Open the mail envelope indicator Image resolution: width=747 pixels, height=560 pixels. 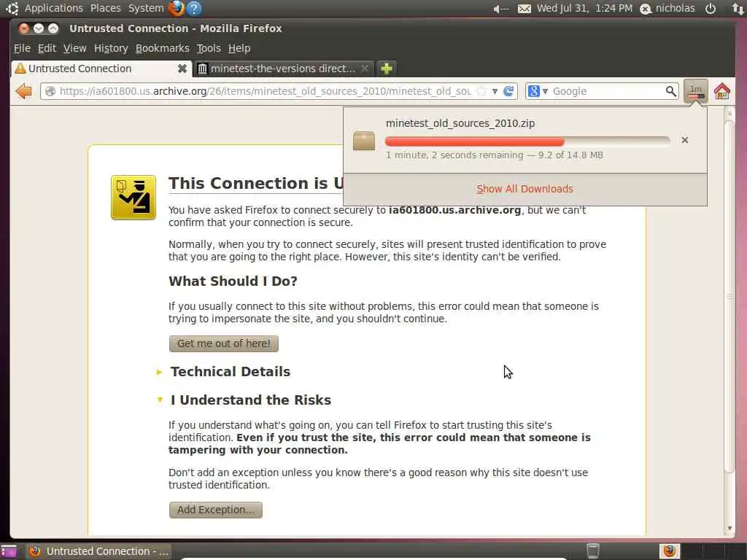coord(524,9)
